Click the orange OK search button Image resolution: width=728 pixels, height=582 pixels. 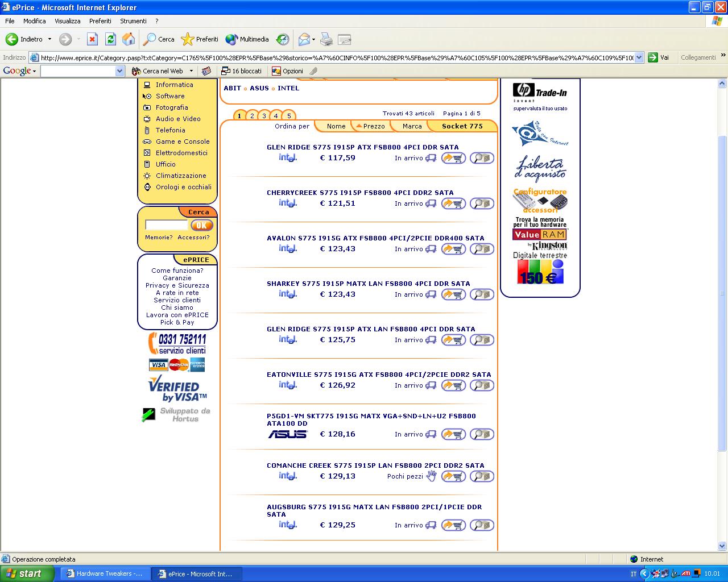click(x=201, y=225)
